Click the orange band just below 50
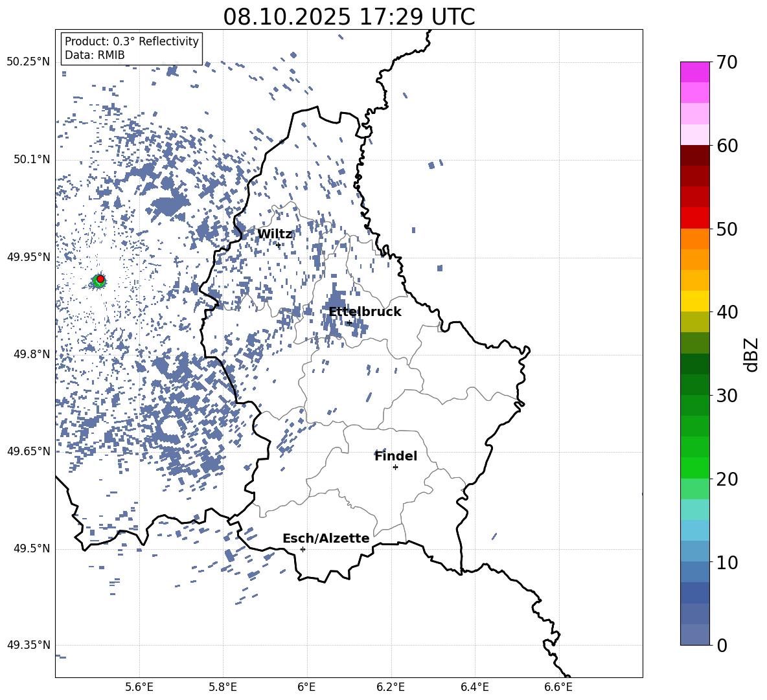The width and height of the screenshot is (767, 700). tap(695, 239)
